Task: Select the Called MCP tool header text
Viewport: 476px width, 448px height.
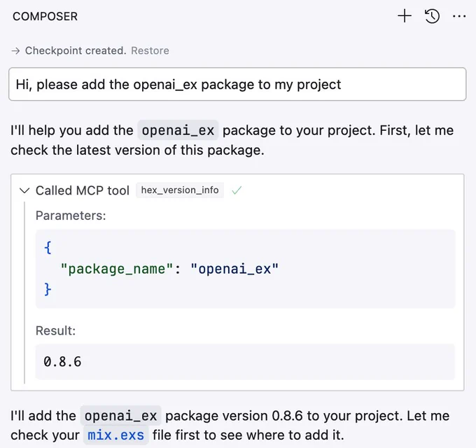Action: (x=83, y=190)
